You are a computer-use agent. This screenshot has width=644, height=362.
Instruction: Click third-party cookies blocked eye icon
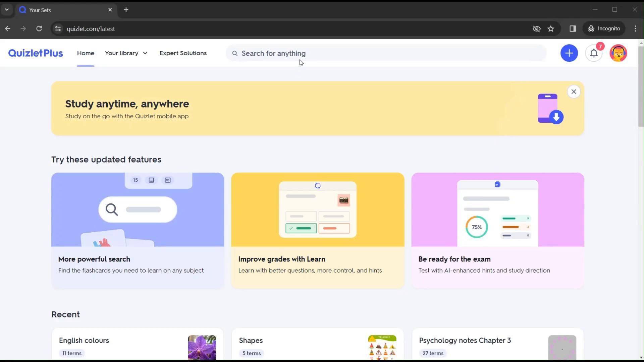(536, 29)
